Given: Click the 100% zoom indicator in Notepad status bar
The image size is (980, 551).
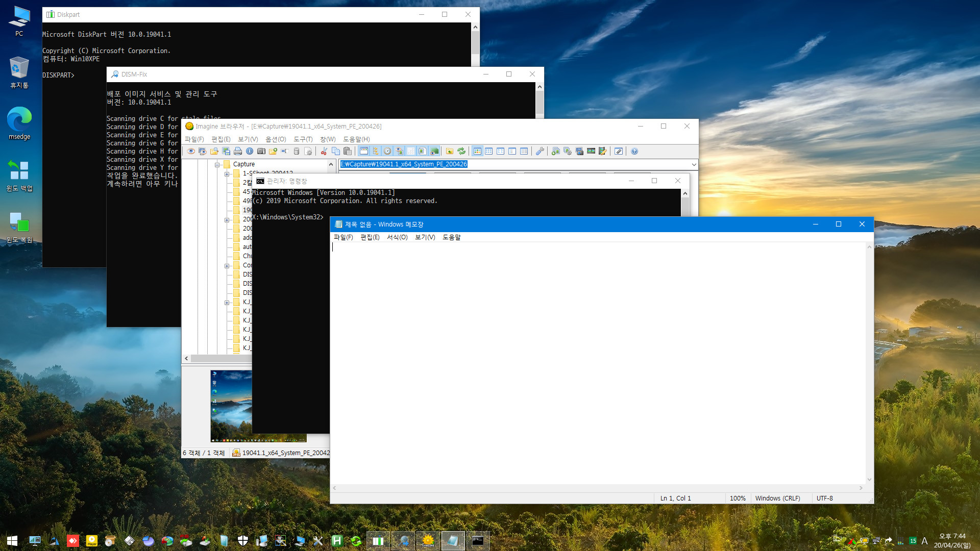Looking at the screenshot, I should coord(738,498).
